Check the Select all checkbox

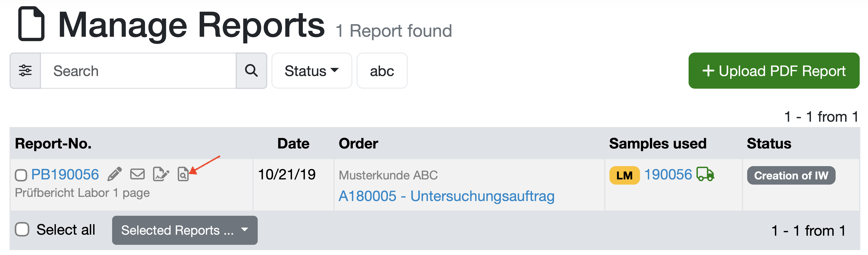(22, 229)
